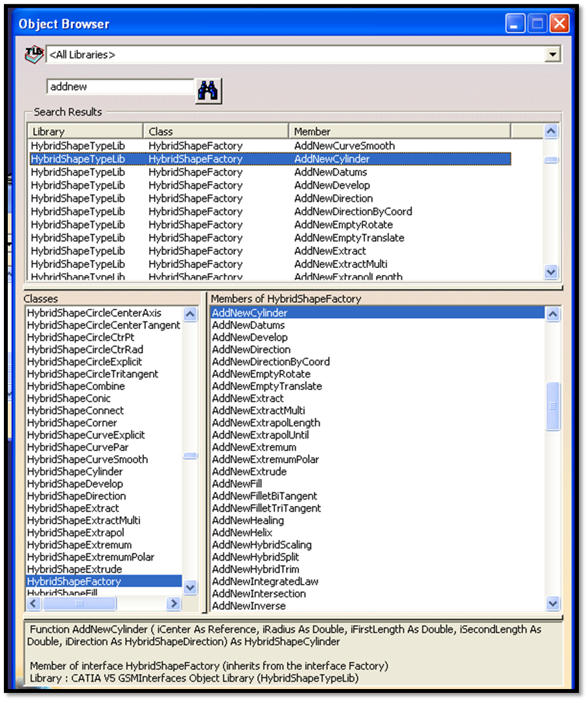588x702 pixels.
Task: Select the AddNewHybridScaling member
Action: [x=378, y=545]
